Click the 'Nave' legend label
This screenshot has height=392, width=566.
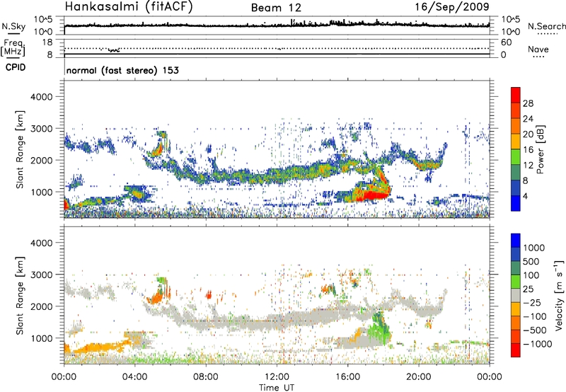pos(538,50)
